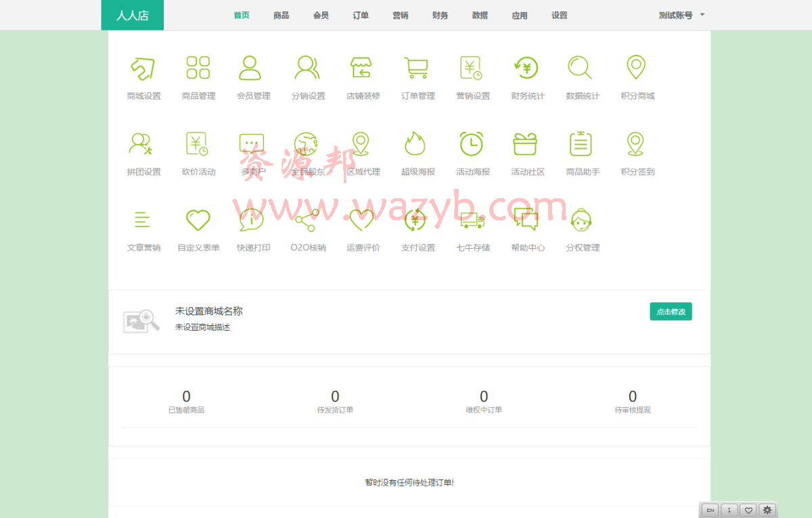Select the 会员 menu item
The image size is (812, 518).
coord(321,15)
